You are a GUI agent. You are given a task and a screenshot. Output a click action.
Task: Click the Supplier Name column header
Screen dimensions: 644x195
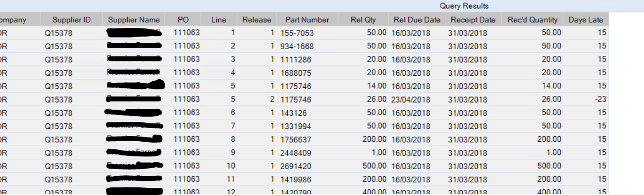click(134, 20)
